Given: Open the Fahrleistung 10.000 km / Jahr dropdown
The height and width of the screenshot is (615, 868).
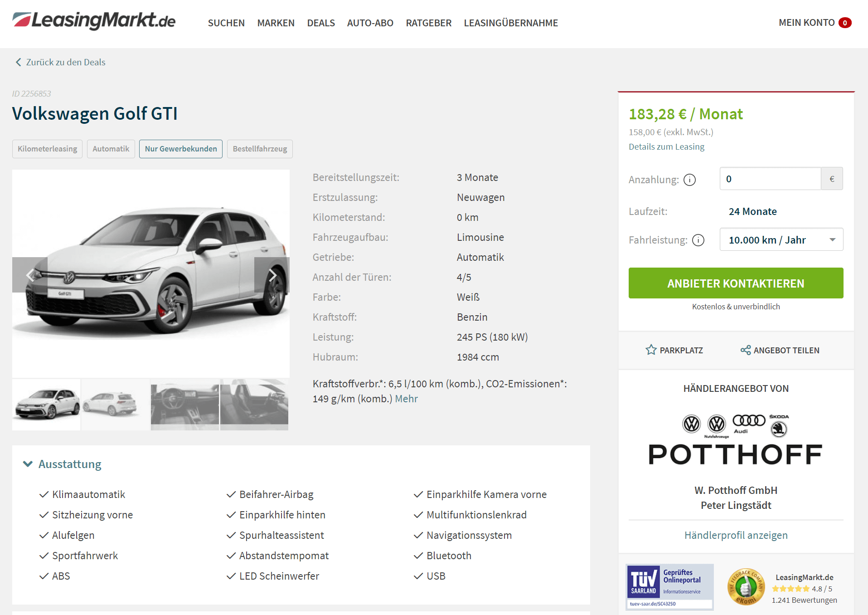Looking at the screenshot, I should (x=781, y=239).
